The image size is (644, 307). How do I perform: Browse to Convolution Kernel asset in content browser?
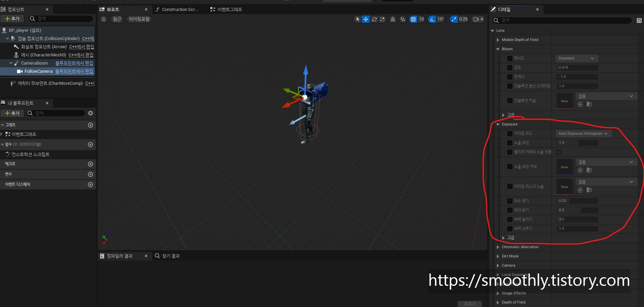click(589, 104)
